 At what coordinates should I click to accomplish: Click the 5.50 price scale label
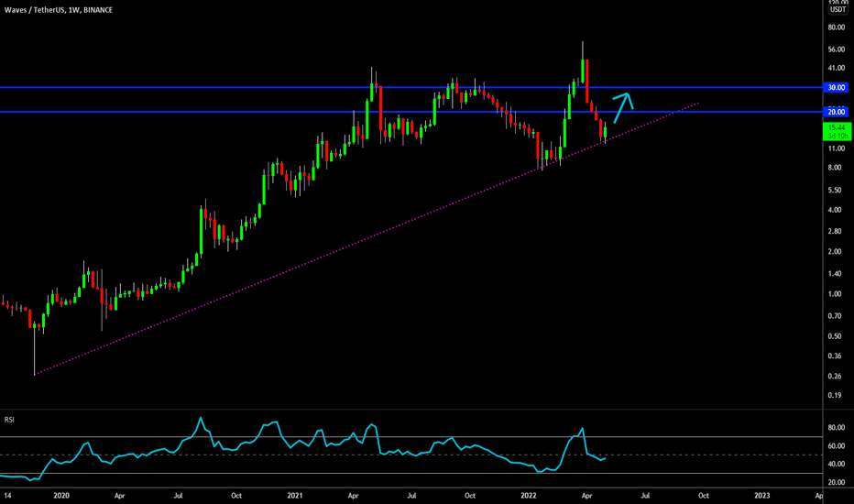click(835, 191)
